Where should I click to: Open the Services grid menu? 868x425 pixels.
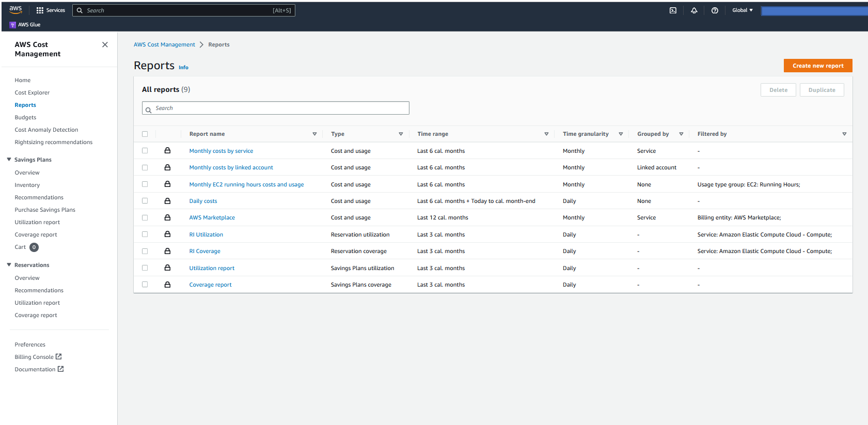click(x=51, y=10)
